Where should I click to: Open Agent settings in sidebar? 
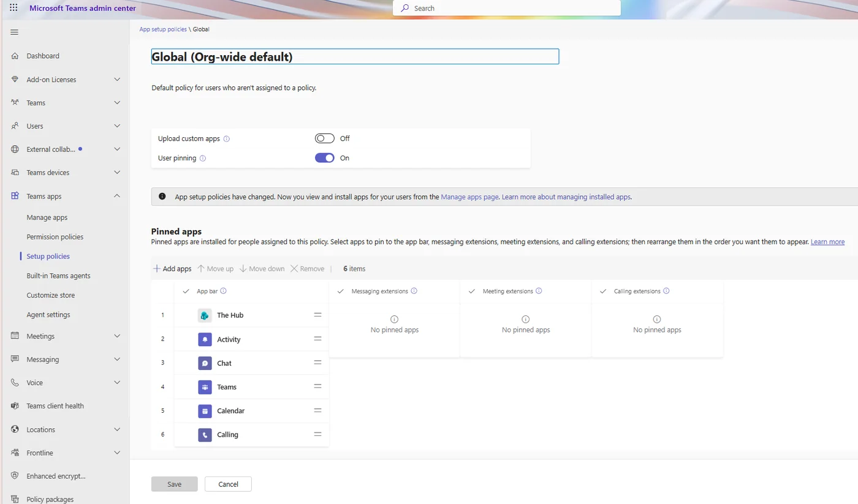coord(48,315)
